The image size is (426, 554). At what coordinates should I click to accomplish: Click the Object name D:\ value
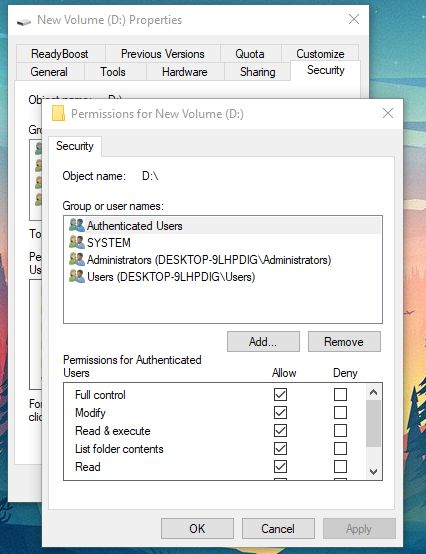[x=150, y=176]
